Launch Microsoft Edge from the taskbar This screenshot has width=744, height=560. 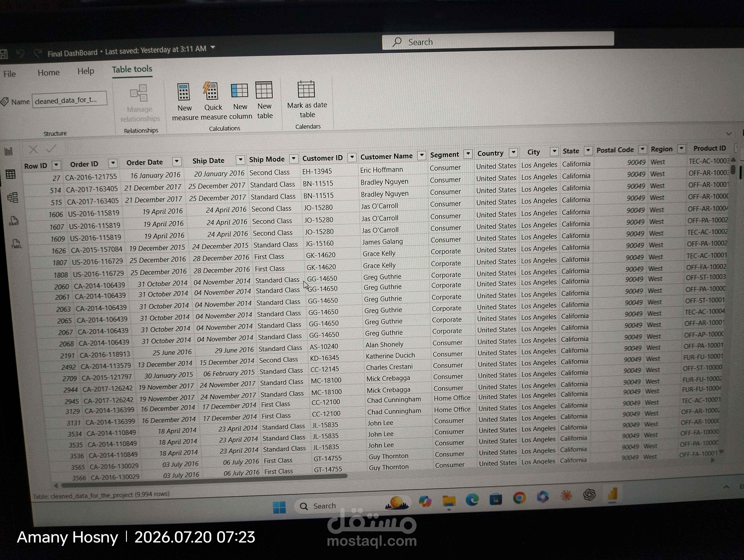[472, 500]
